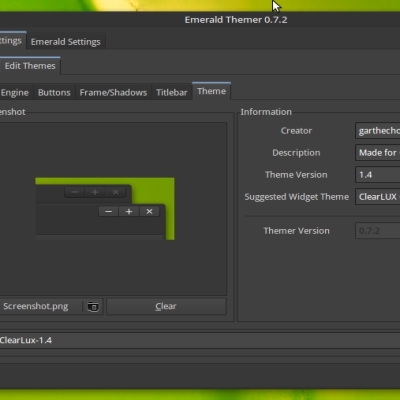The width and height of the screenshot is (400, 400).
Task: Click the Theme Version label
Action: coord(296,175)
